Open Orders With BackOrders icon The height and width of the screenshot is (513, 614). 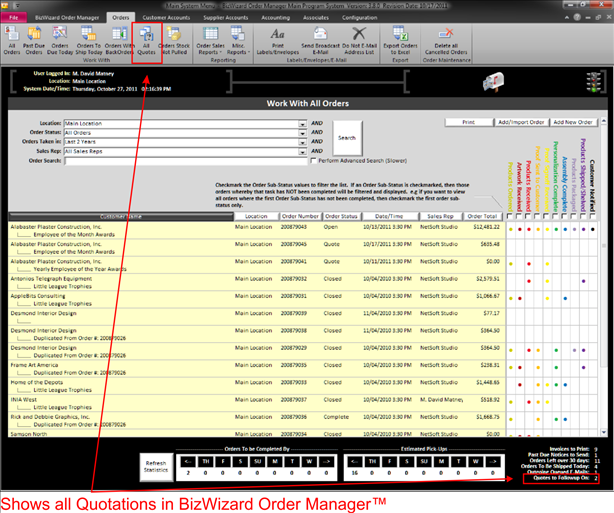click(x=119, y=40)
